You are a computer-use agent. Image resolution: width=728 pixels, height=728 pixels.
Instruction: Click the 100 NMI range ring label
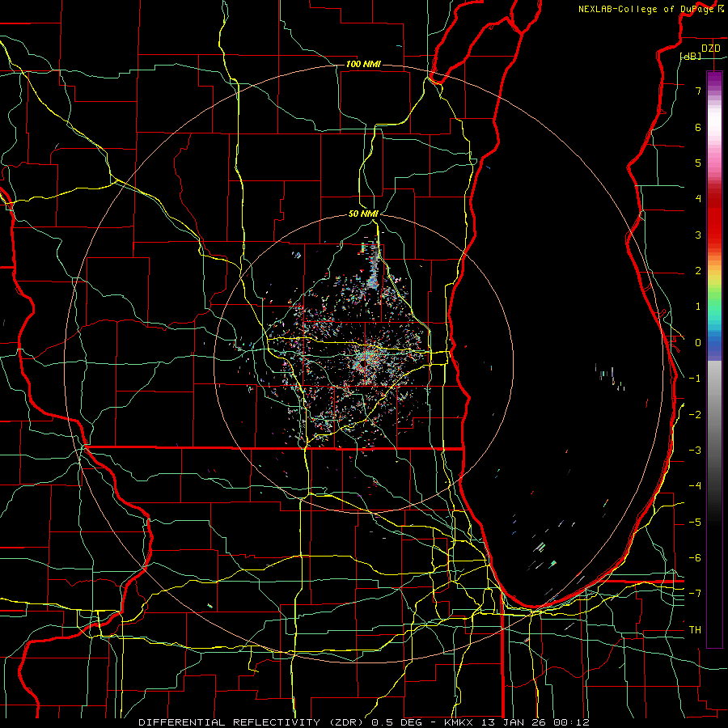363,64
